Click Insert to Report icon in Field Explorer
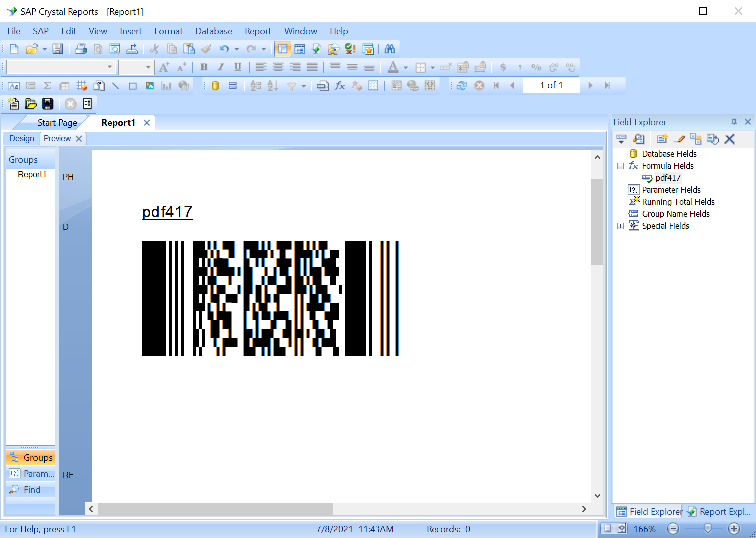The height and width of the screenshot is (538, 756). 621,139
